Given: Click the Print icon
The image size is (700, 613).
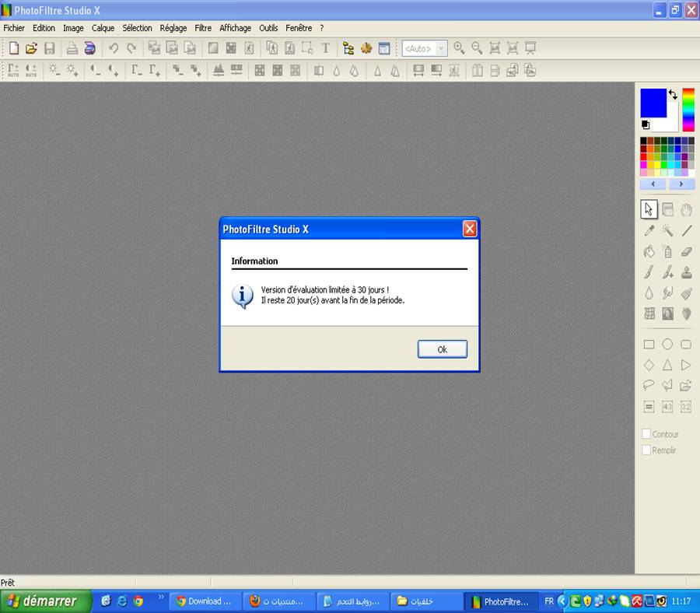Looking at the screenshot, I should coord(72,48).
